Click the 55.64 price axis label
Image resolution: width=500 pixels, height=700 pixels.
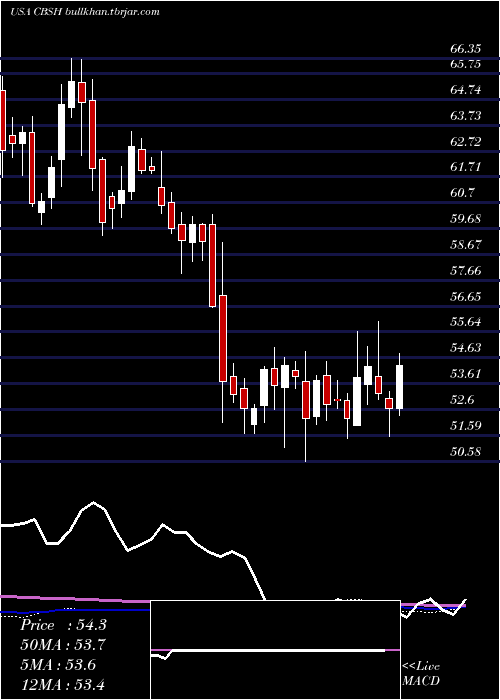pos(466,322)
